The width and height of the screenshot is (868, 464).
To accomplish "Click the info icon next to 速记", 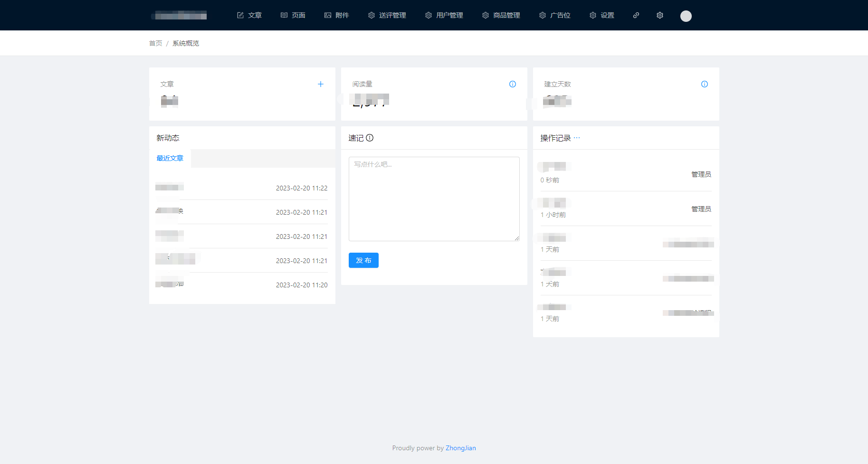I will pyautogui.click(x=370, y=138).
